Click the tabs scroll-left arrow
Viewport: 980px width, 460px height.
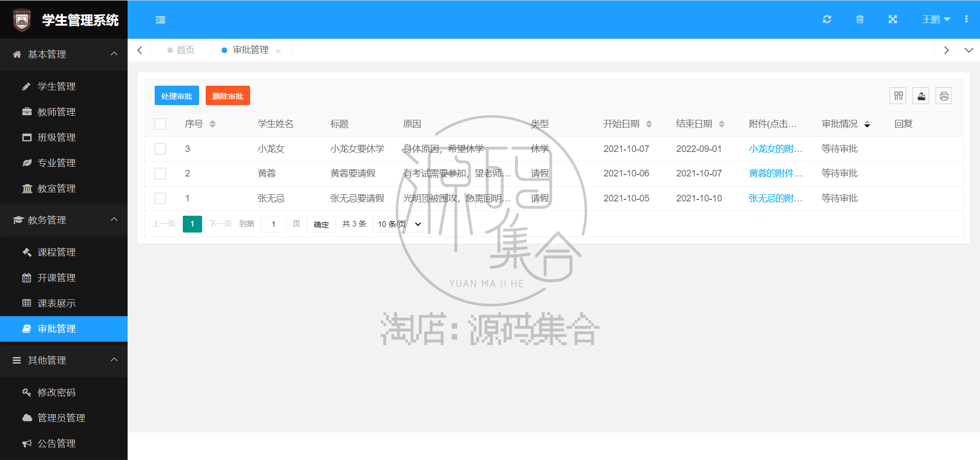tap(139, 50)
